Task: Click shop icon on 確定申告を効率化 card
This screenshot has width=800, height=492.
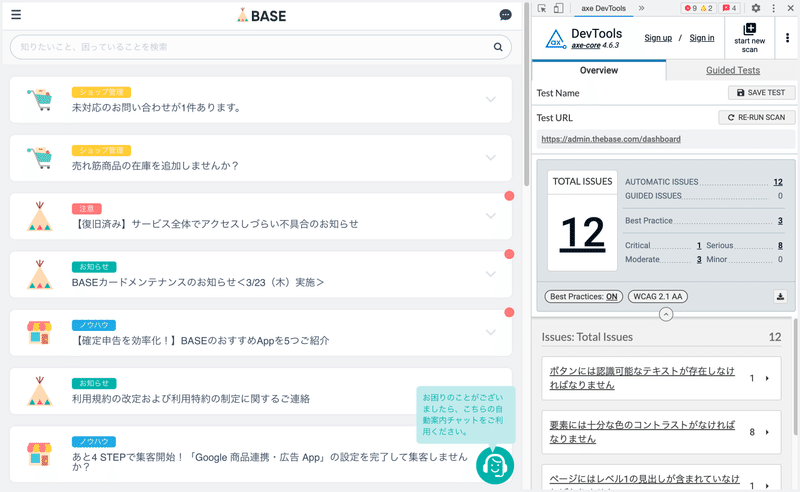Action: pos(39,332)
